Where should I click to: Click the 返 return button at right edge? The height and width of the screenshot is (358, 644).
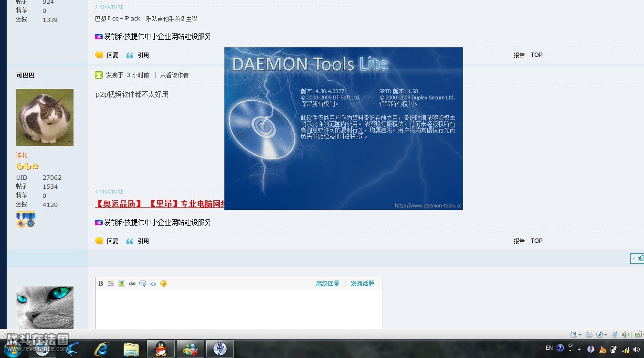point(637,258)
